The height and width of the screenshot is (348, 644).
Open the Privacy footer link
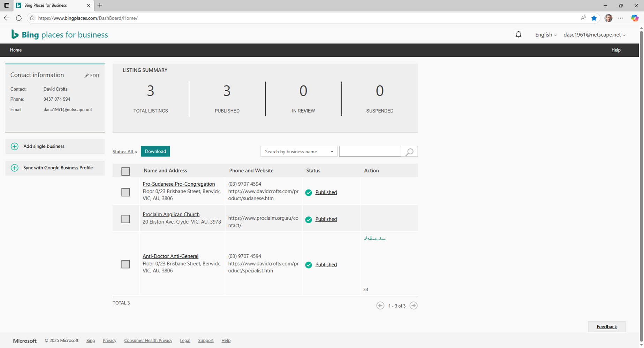point(109,341)
